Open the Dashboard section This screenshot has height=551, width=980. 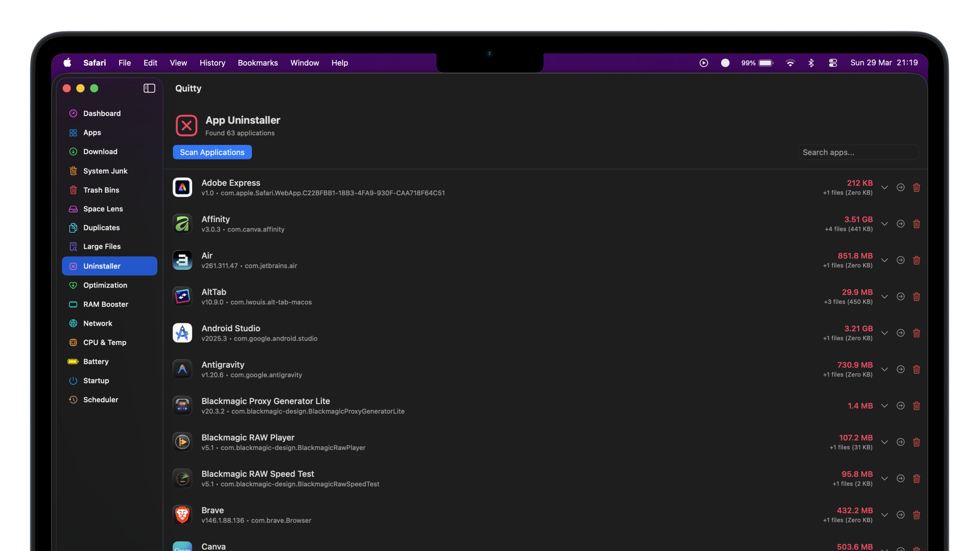(x=102, y=113)
